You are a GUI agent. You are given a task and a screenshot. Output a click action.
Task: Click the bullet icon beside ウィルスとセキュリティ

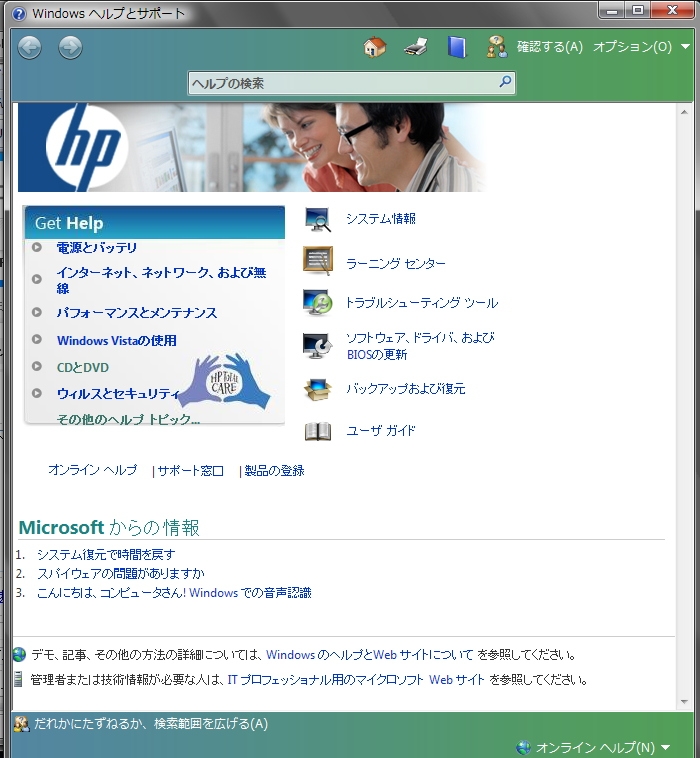37,393
